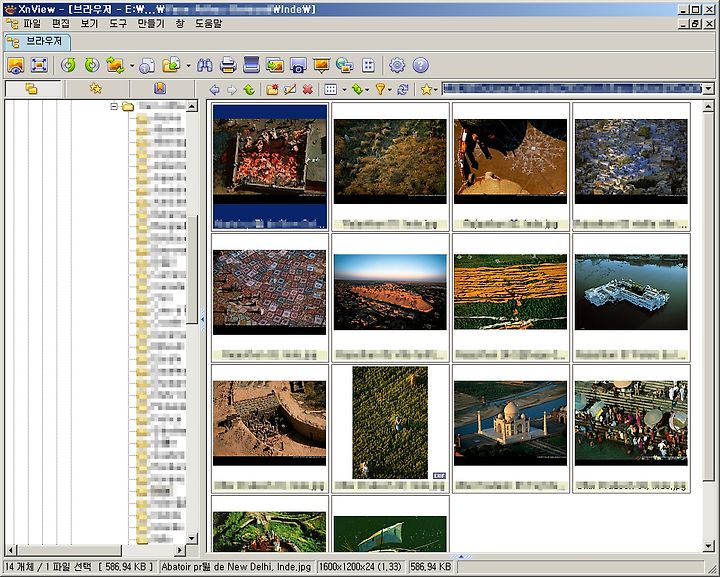Click the rename file icon

click(290, 90)
